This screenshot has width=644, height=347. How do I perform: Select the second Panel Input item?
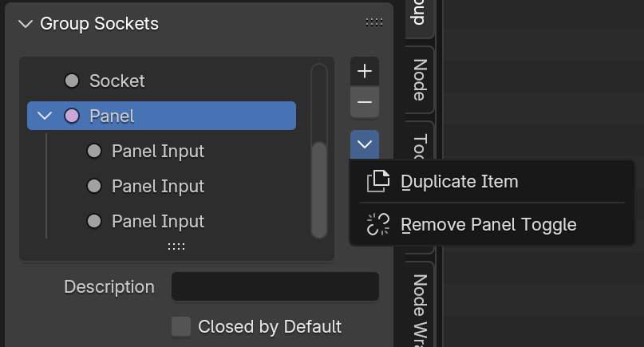(x=157, y=186)
